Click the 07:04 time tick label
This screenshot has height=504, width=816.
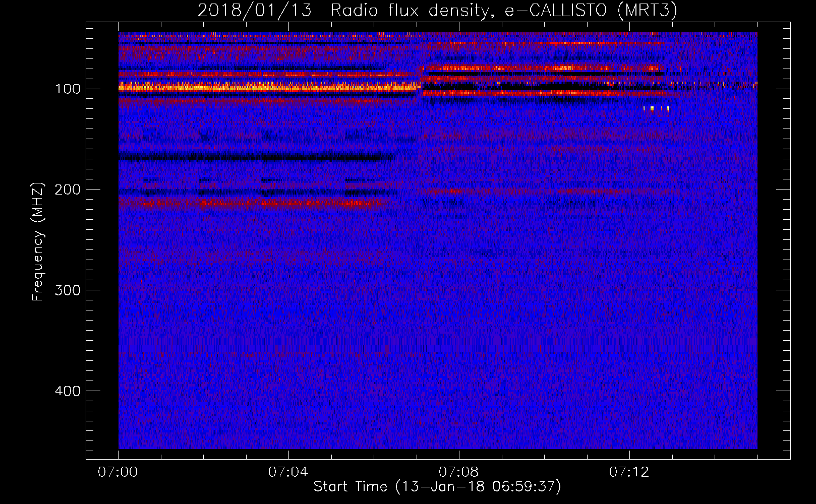(x=288, y=472)
